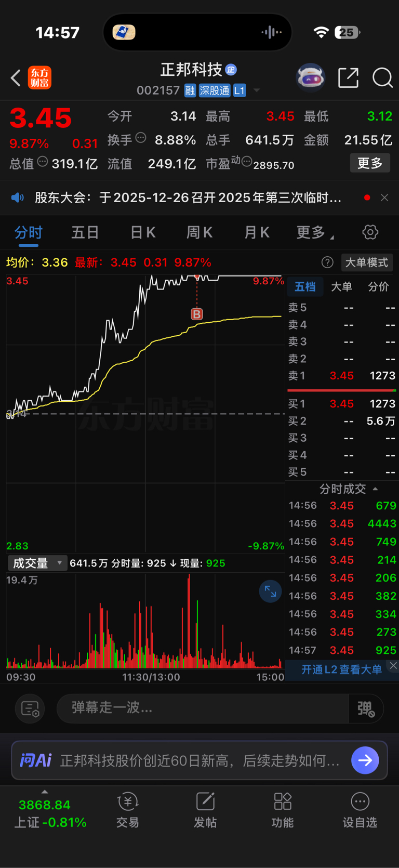Tap 开通L2查看大单 link
The height and width of the screenshot is (868, 399).
click(x=341, y=669)
